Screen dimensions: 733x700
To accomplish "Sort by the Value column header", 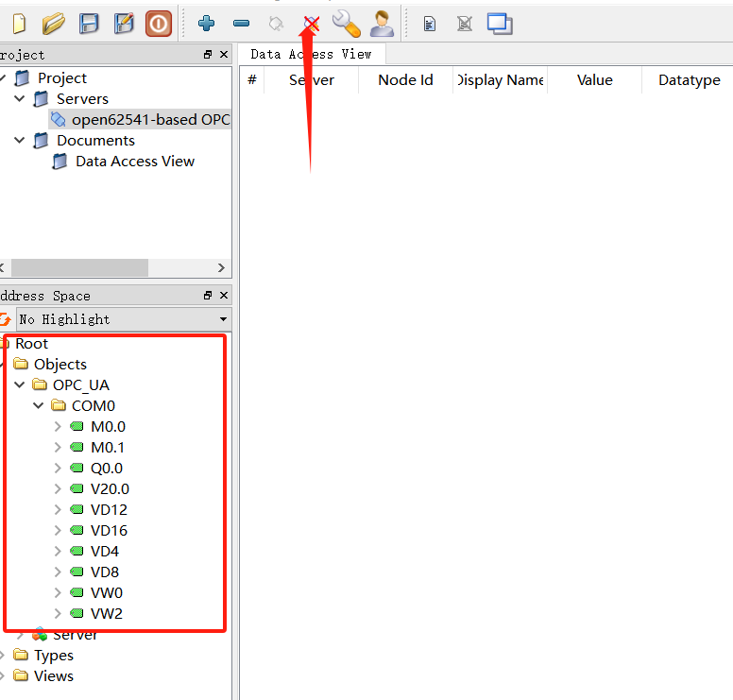I will [595, 80].
